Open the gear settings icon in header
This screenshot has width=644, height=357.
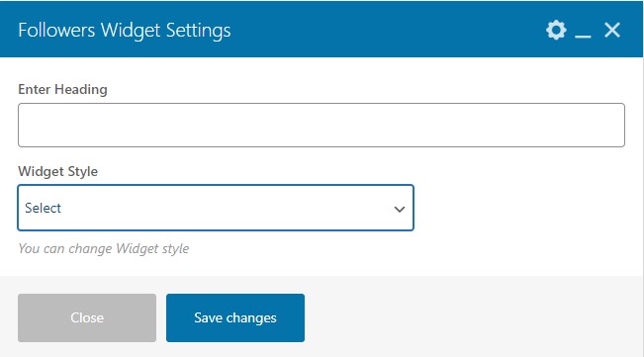click(x=556, y=30)
